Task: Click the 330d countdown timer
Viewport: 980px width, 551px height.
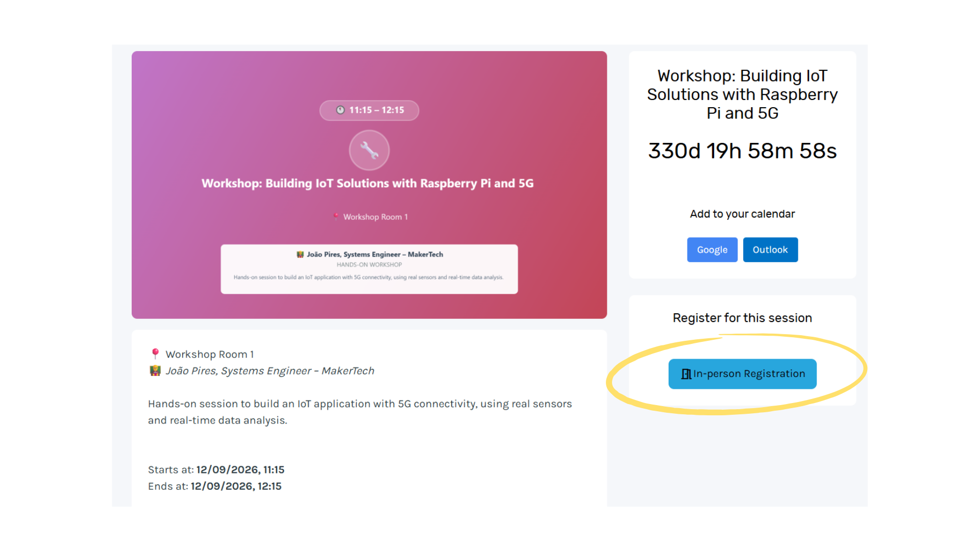Action: 742,151
